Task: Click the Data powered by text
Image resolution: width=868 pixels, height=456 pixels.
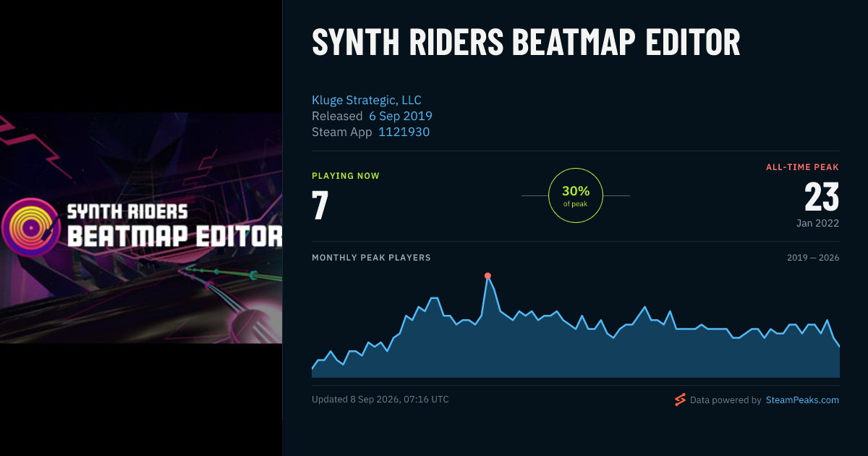Action: 726,400
